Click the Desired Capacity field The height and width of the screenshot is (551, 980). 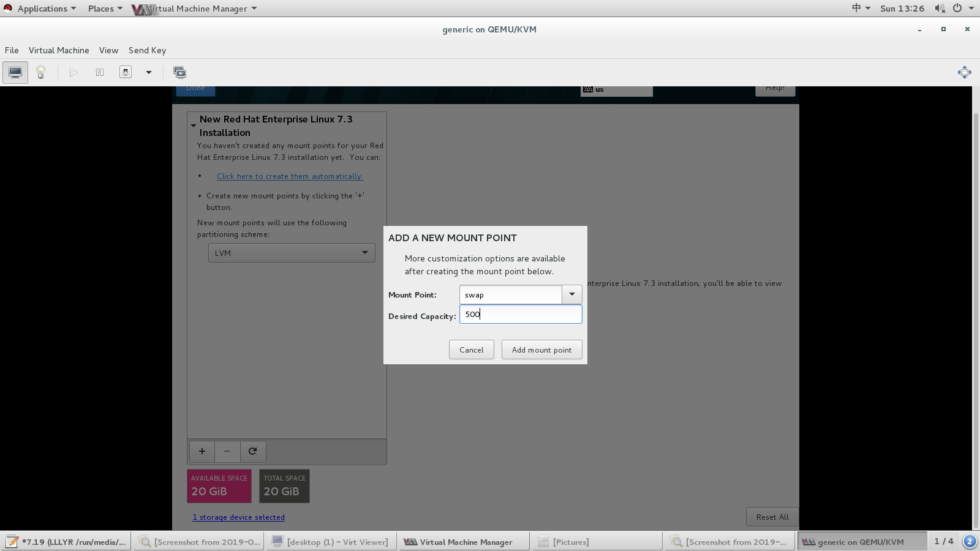point(521,314)
